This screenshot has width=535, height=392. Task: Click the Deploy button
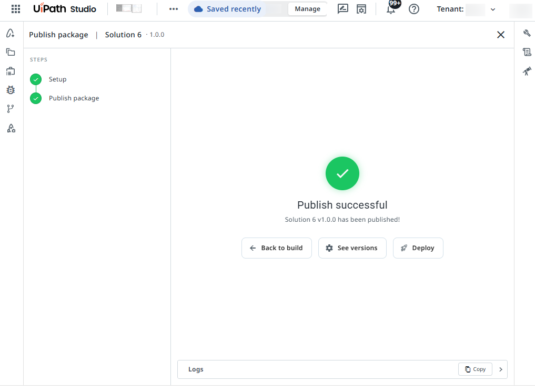(x=418, y=248)
